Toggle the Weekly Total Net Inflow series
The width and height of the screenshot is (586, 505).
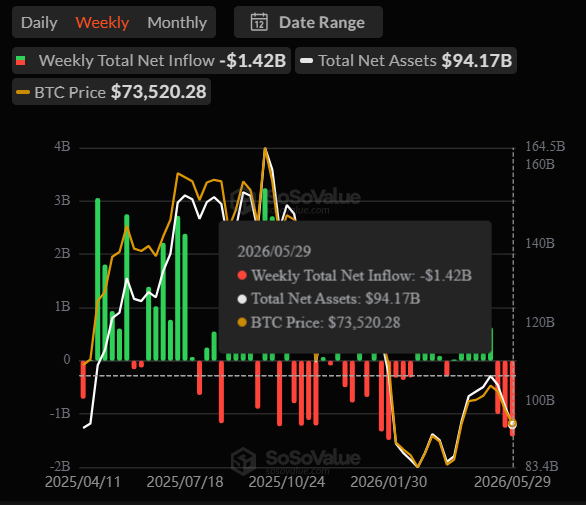[151, 61]
